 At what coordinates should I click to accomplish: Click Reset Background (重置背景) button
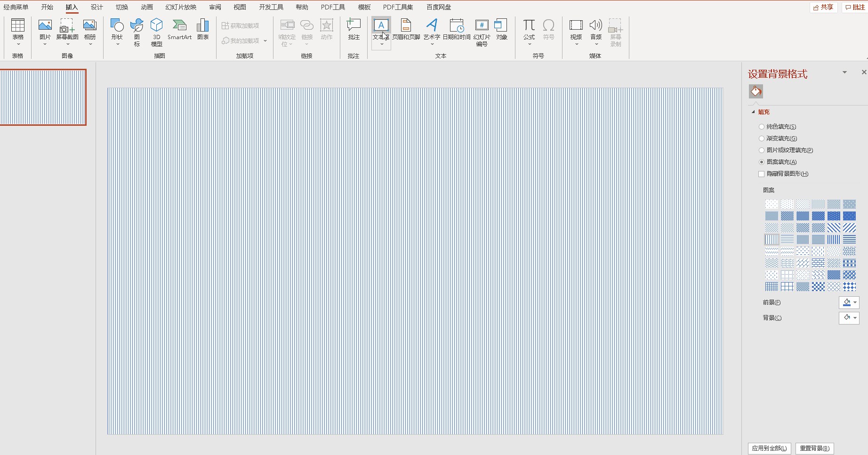point(814,448)
